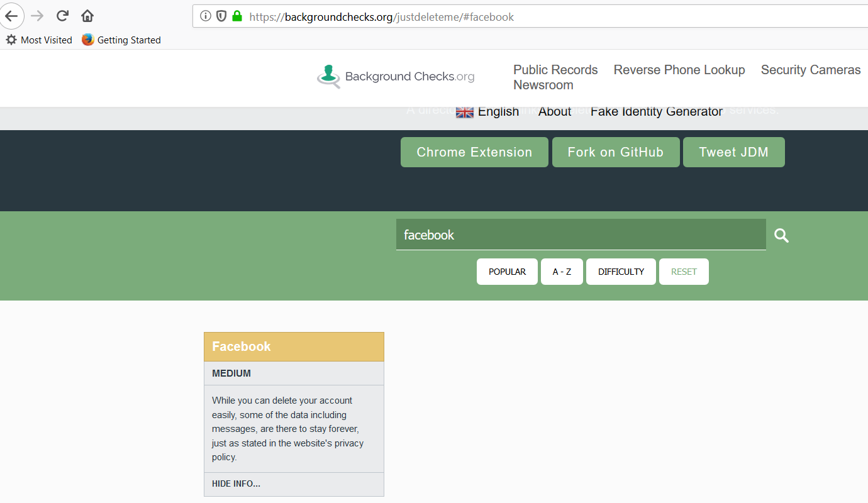868x503 pixels.
Task: Sort services by POPULAR
Action: [507, 272]
